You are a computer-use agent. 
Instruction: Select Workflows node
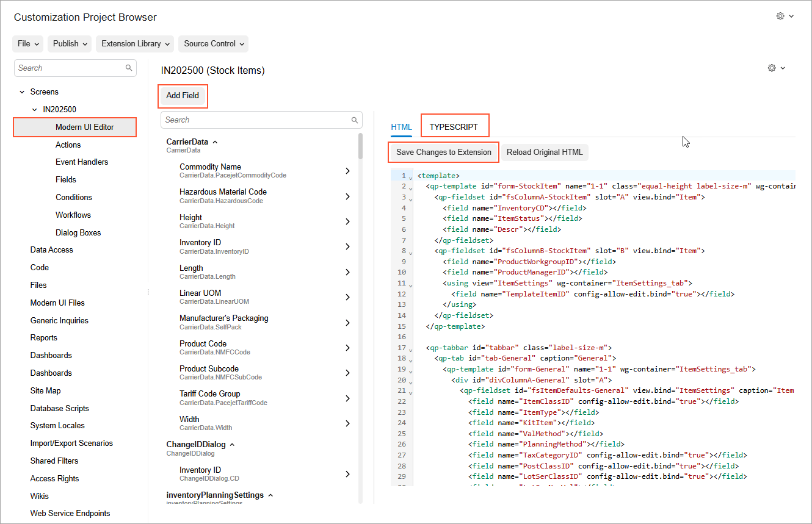coord(73,215)
